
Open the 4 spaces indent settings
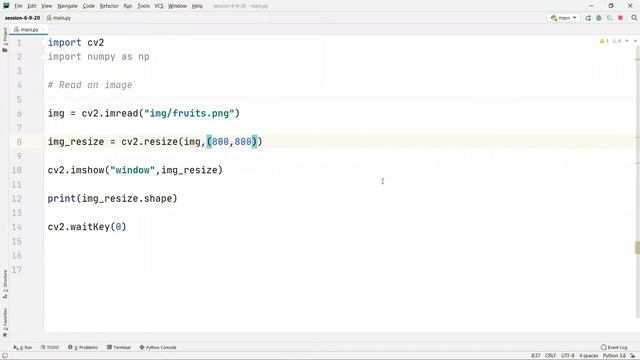tap(589, 356)
